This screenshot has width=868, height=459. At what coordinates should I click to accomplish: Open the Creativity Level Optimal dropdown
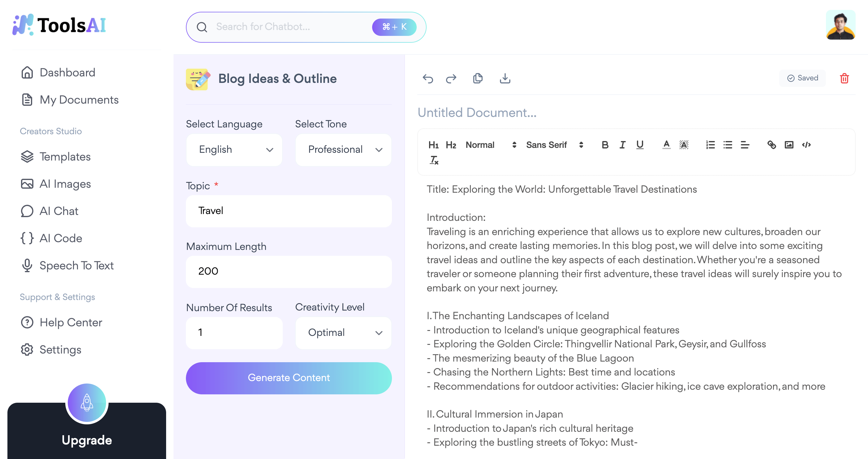tap(343, 332)
